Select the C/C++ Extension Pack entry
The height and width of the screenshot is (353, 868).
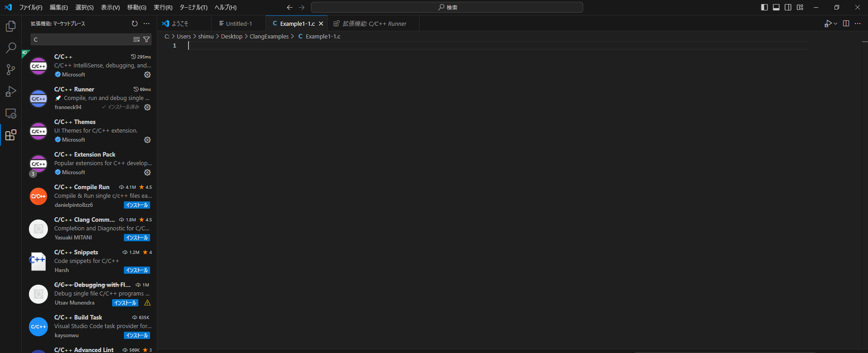[90, 164]
